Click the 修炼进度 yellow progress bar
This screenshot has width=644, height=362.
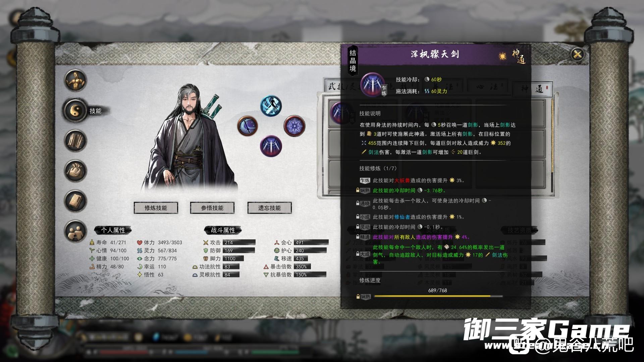[x=438, y=296]
